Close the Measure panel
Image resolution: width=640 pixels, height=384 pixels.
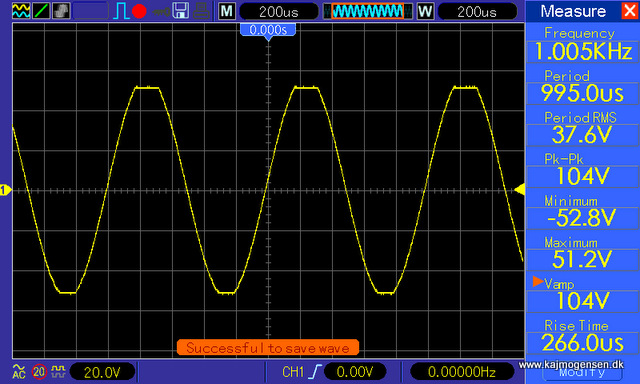(629, 11)
